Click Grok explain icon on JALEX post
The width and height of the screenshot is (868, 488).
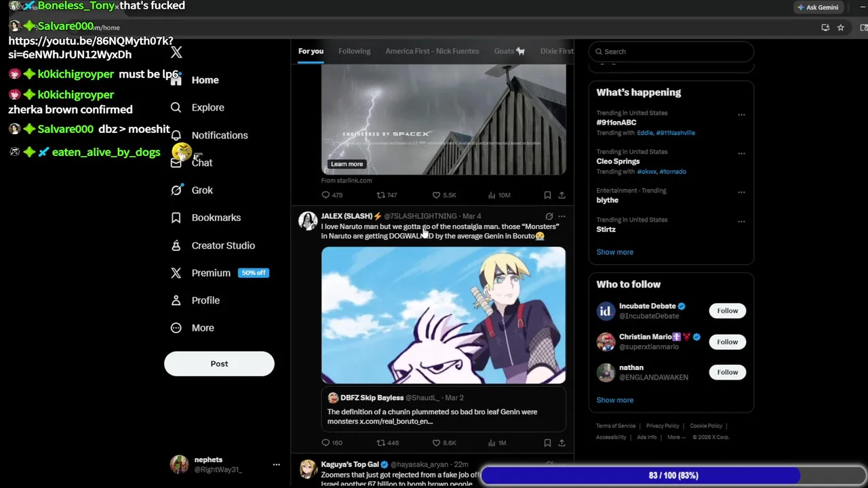(549, 216)
